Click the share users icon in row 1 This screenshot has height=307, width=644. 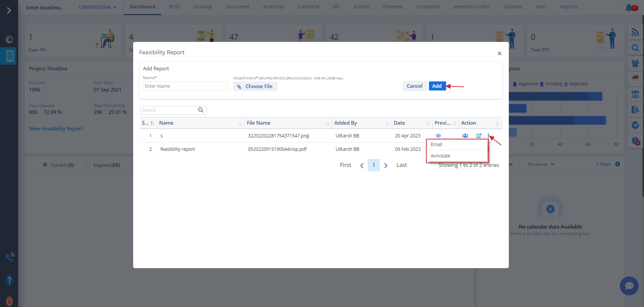[x=465, y=136]
